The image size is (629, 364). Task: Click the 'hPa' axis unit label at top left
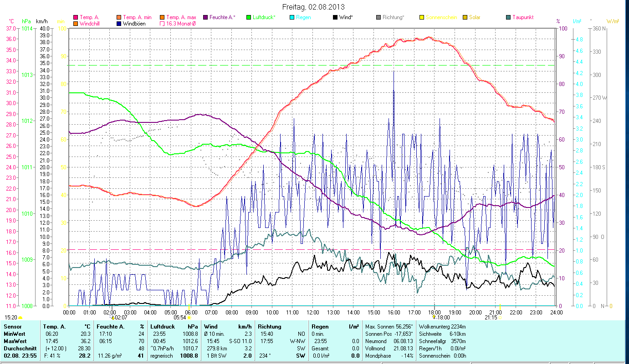click(26, 21)
